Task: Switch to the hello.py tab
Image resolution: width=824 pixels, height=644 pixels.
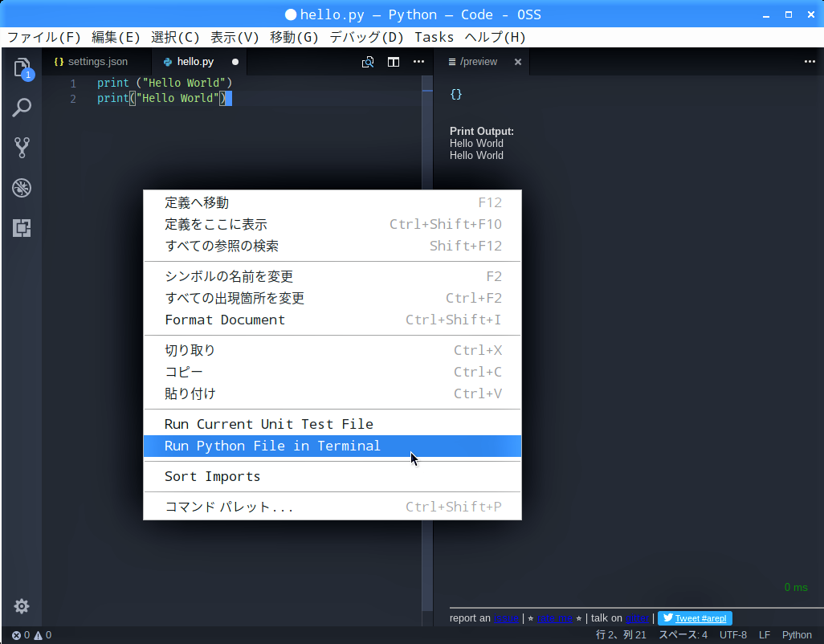Action: 198,62
